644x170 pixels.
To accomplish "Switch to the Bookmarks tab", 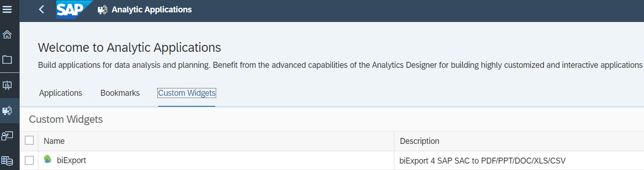I will pos(120,93).
